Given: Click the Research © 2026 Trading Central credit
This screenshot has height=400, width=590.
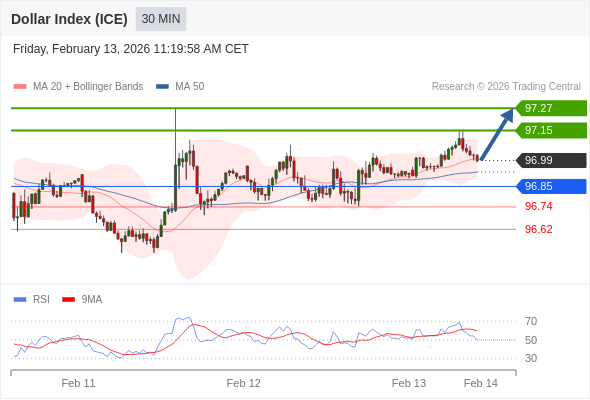Looking at the screenshot, I should coord(506,87).
